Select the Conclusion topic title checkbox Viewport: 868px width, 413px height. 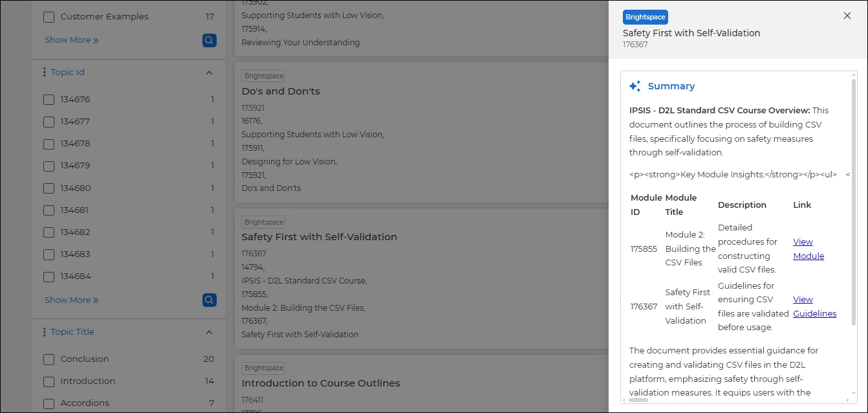click(49, 359)
